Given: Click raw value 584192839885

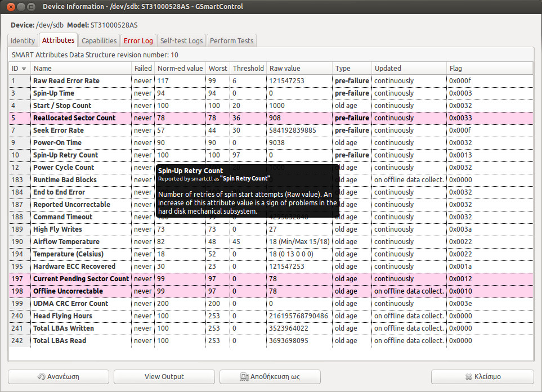Looking at the screenshot, I should tap(293, 130).
